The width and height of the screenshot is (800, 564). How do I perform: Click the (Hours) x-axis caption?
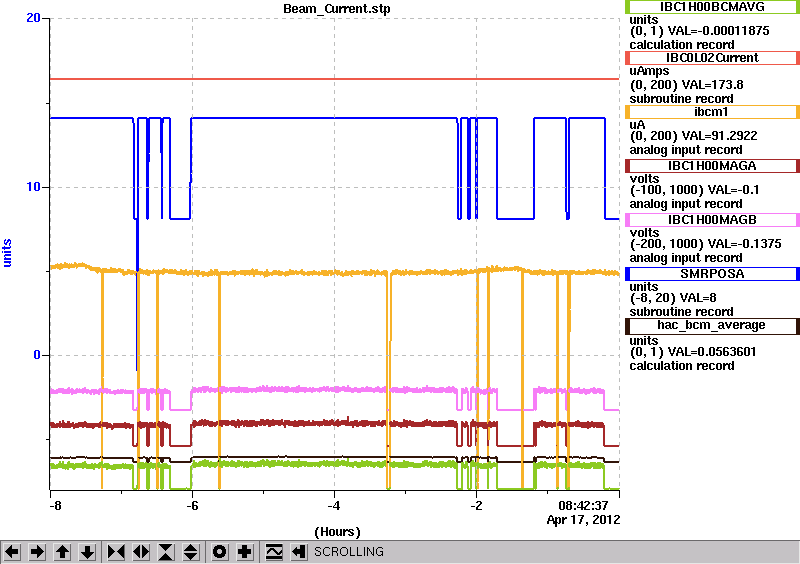coord(337,532)
